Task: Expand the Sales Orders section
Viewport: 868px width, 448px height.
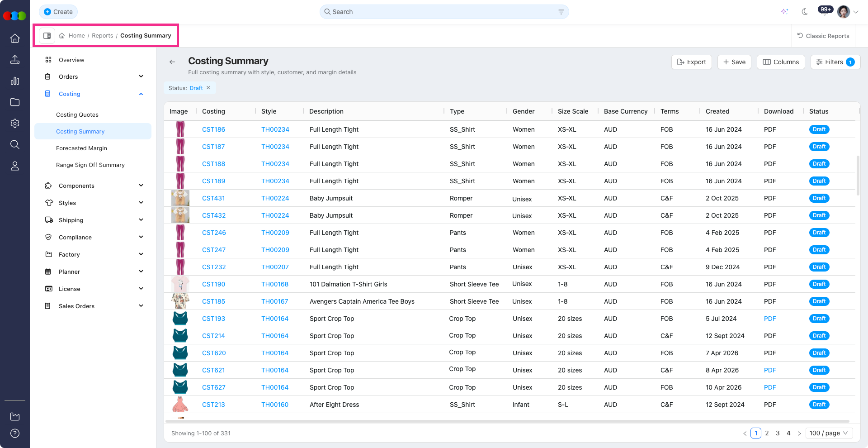Action: [93, 306]
